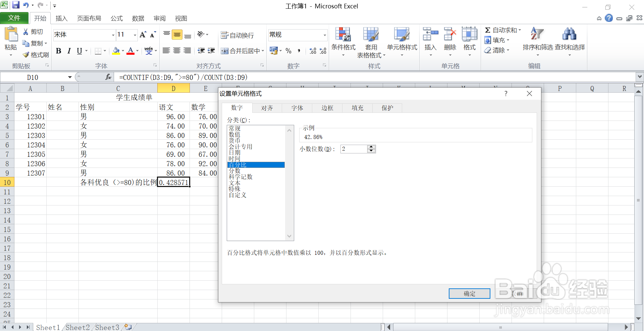Click AutoSum (自动求和) sigma icon
Image resolution: width=644 pixels, height=331 pixels.
[x=488, y=30]
